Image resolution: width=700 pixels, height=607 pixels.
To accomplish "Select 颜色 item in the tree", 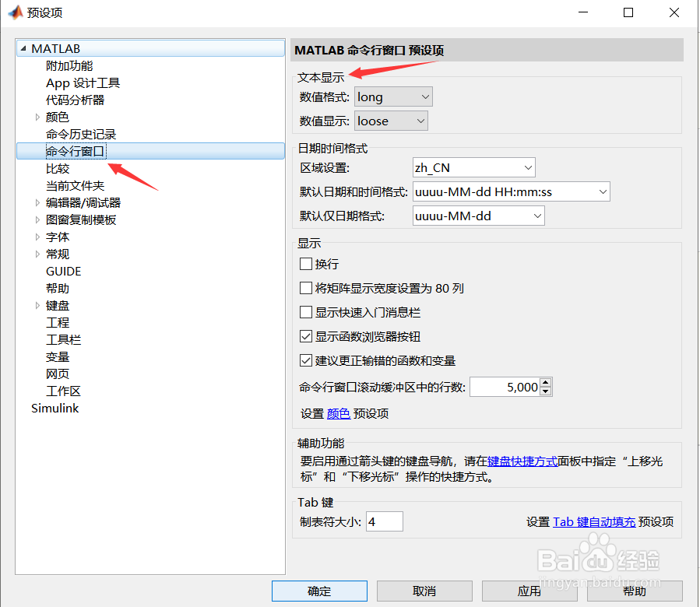I will 58,117.
